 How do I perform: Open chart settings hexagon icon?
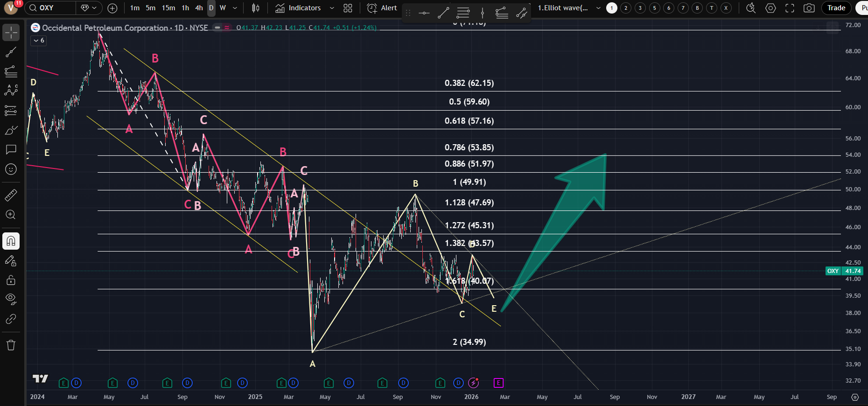pos(770,8)
